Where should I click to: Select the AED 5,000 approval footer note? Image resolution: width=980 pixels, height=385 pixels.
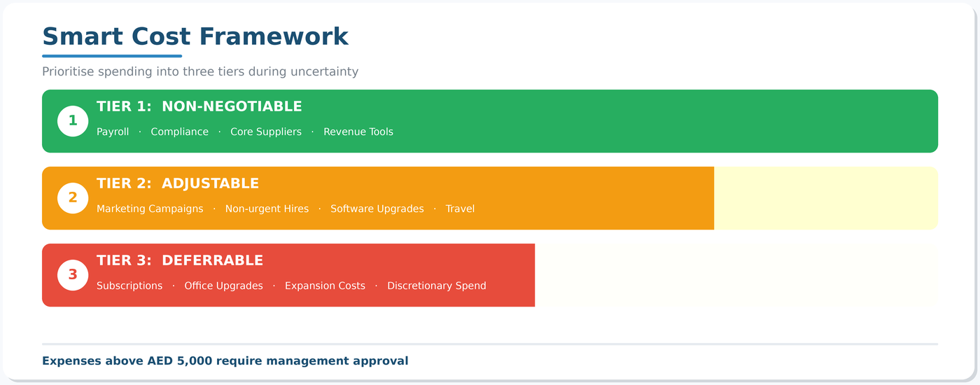coord(225,361)
